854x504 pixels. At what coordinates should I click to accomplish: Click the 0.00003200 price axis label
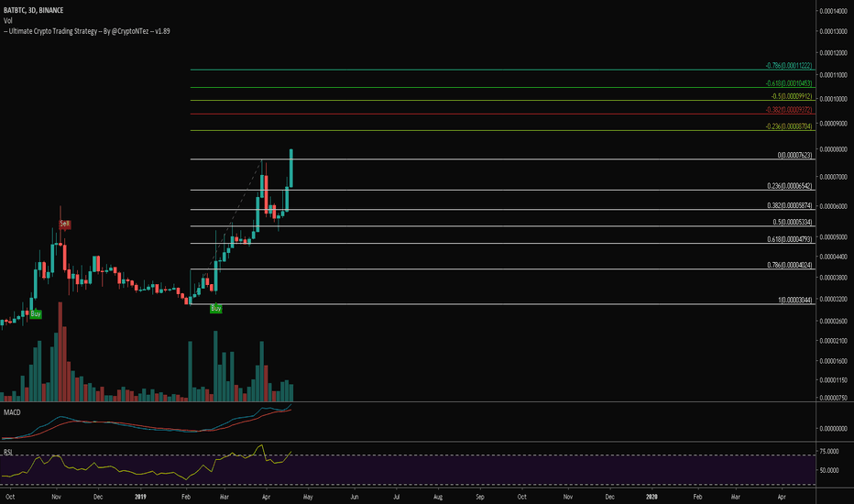point(833,299)
